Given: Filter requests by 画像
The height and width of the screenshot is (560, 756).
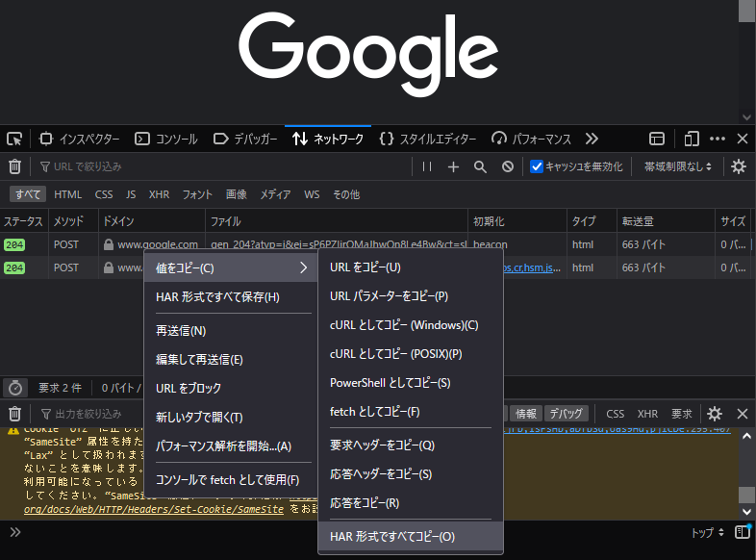Looking at the screenshot, I should pyautogui.click(x=237, y=194).
